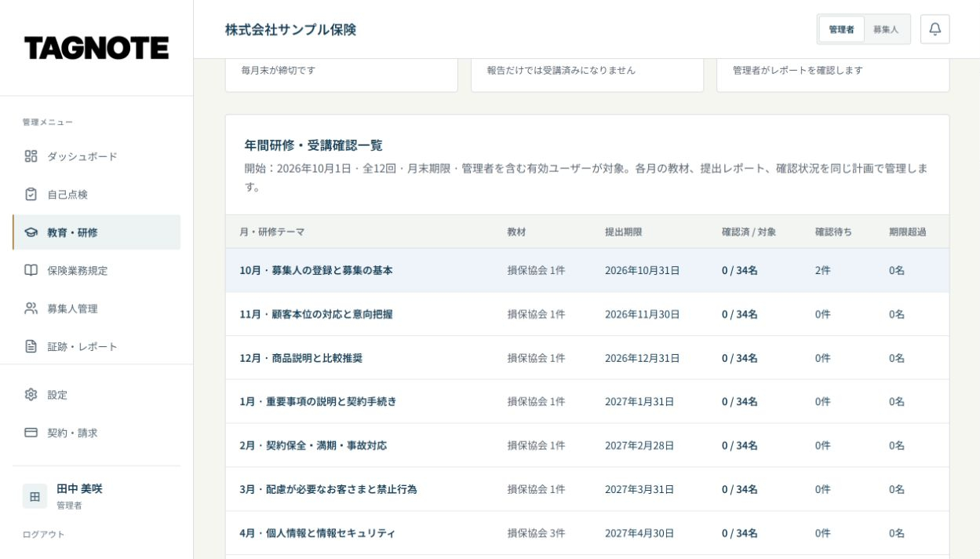The width and height of the screenshot is (980, 559).
Task: Click the 確認済 / 対象 column header
Action: (749, 232)
